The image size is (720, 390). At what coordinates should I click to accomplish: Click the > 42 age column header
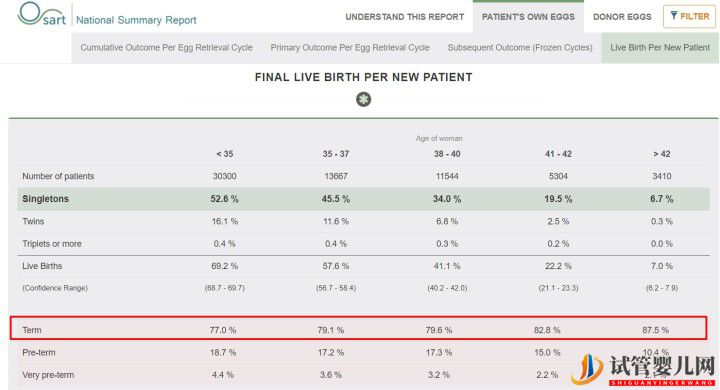click(662, 154)
